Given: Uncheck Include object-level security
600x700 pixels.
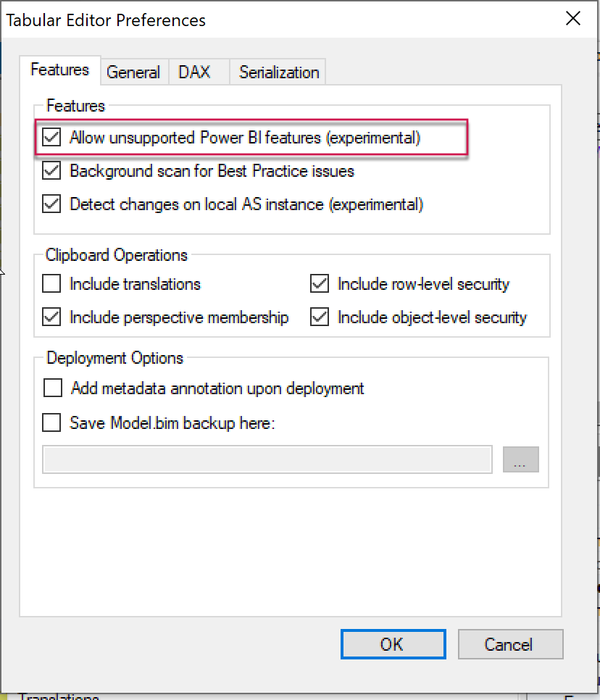Looking at the screenshot, I should pyautogui.click(x=320, y=317).
